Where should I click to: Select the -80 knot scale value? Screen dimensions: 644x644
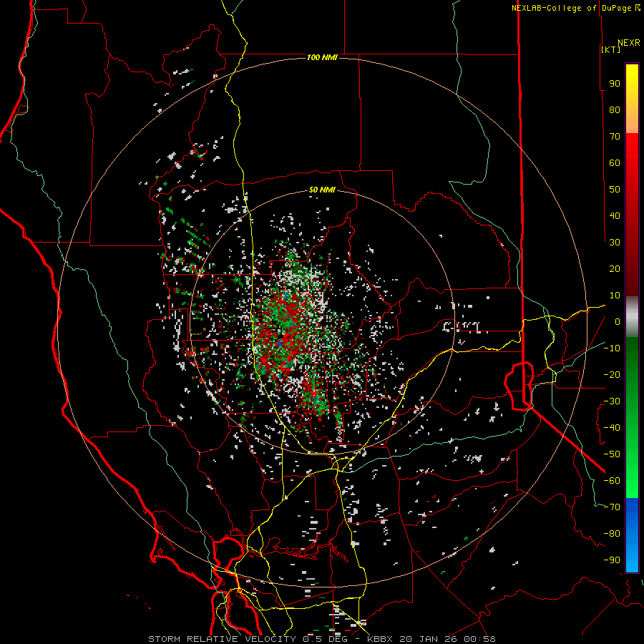pyautogui.click(x=612, y=534)
